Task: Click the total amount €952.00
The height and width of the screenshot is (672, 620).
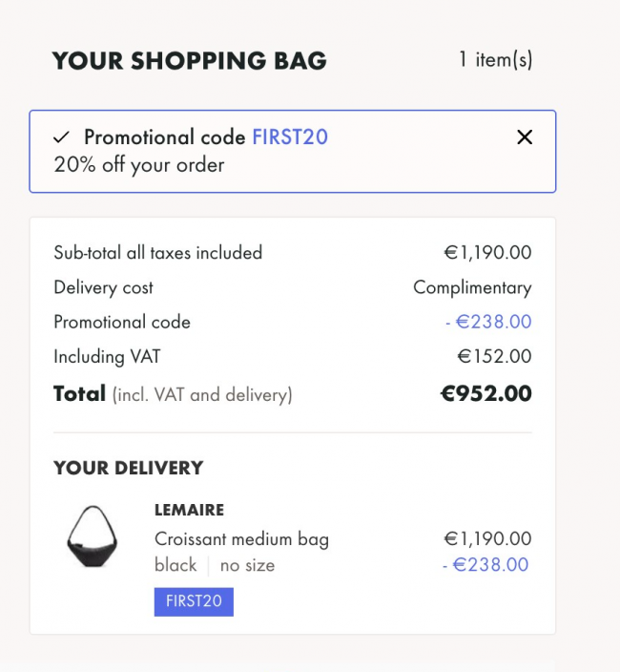Action: pyautogui.click(x=486, y=393)
